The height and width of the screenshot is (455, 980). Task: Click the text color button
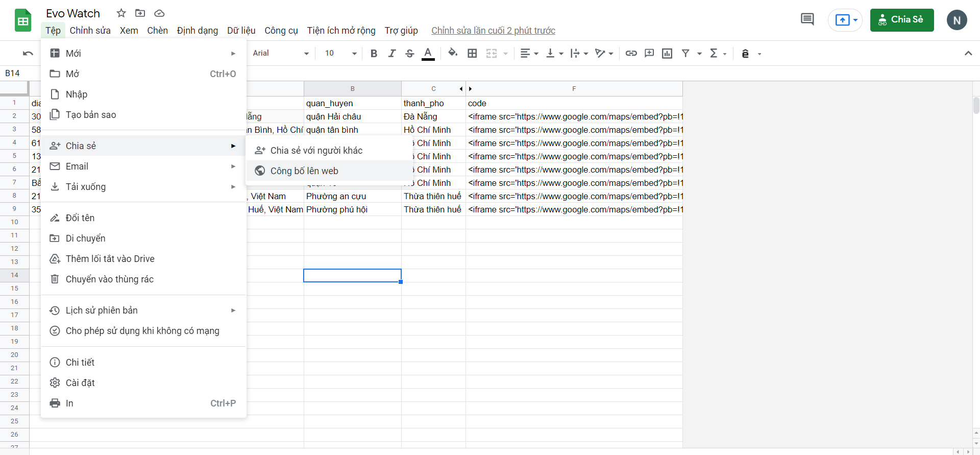click(428, 54)
